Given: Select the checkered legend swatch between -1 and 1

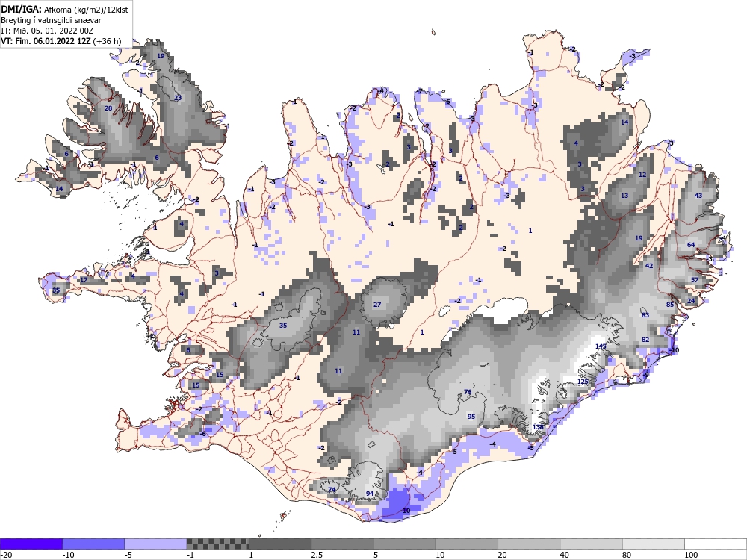Looking at the screenshot, I should point(217,544).
